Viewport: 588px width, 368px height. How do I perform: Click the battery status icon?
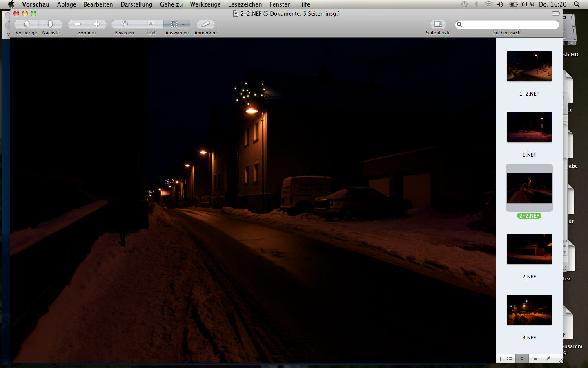coord(522,4)
